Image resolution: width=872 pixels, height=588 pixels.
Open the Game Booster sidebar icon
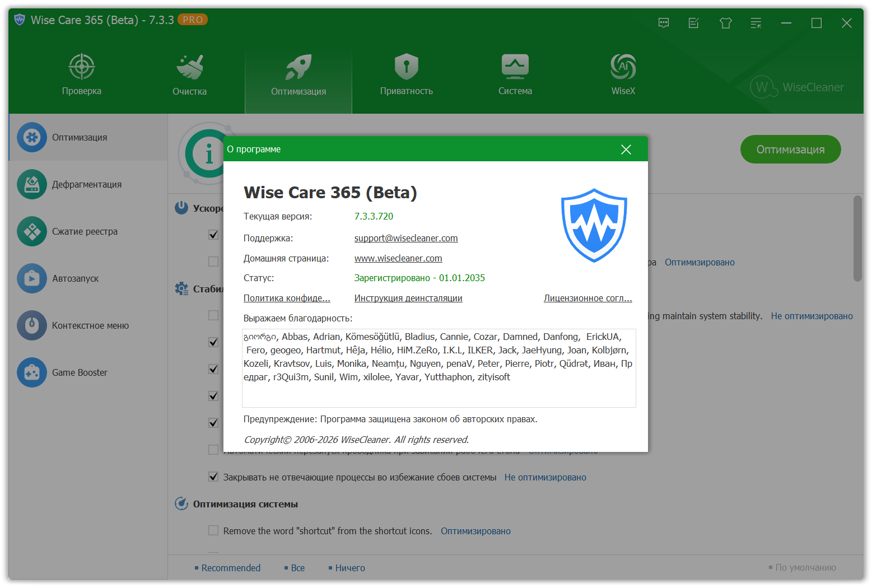(32, 372)
